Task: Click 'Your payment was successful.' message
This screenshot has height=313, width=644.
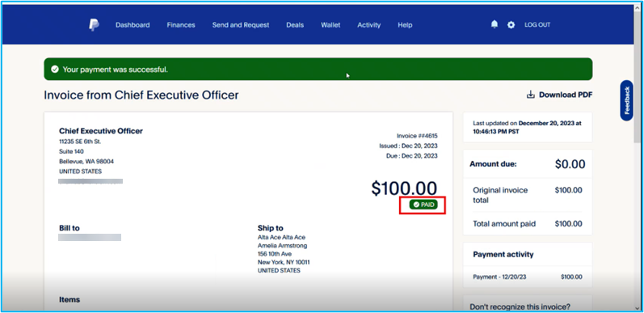Action: point(116,70)
